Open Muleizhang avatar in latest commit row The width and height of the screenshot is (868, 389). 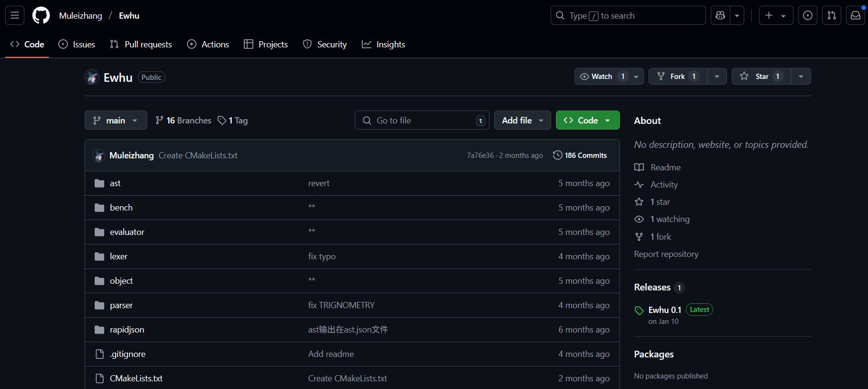coord(98,156)
